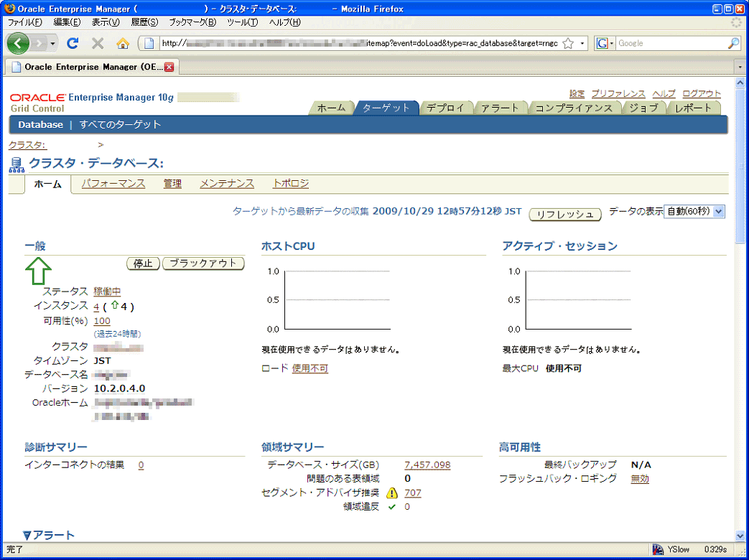Select the ターゲット global tab
Screen dimensions: 749x560
coord(386,108)
